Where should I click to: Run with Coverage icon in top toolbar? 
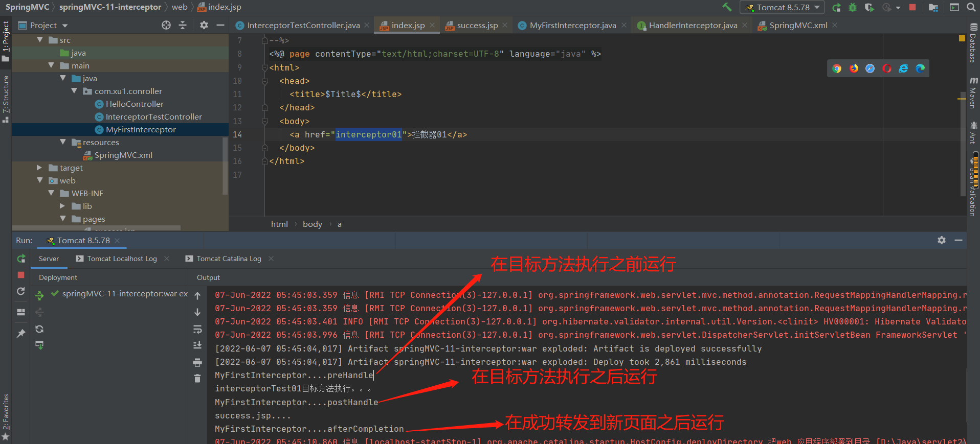(x=869, y=7)
